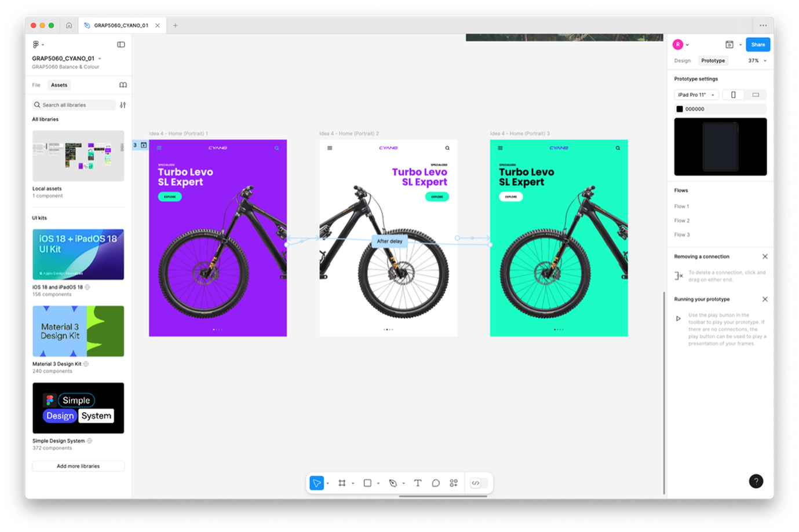Viewport: 799px width, 532px height.
Task: Click the black background color swatch
Action: [680, 109]
